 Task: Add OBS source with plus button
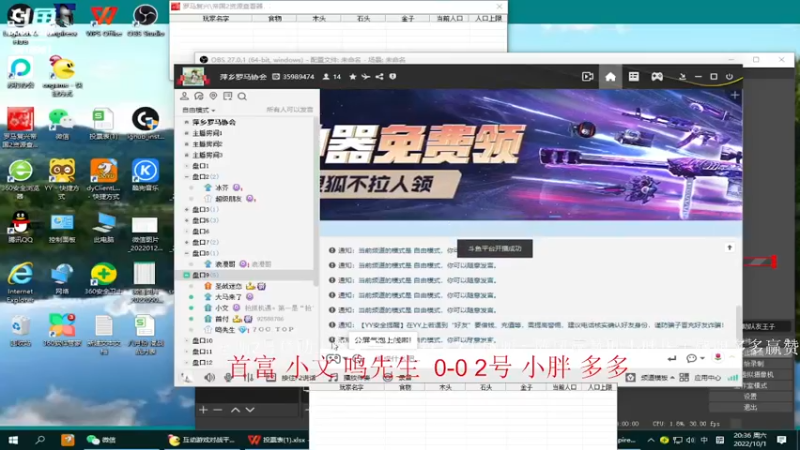[203, 410]
